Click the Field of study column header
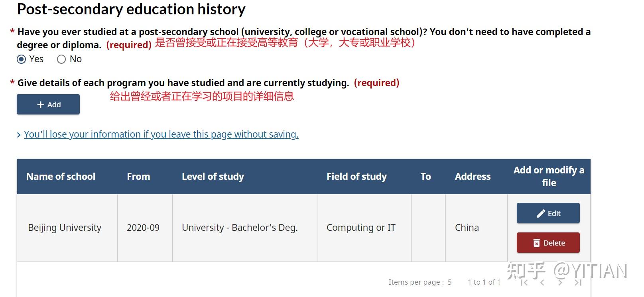The width and height of the screenshot is (644, 297). [356, 177]
